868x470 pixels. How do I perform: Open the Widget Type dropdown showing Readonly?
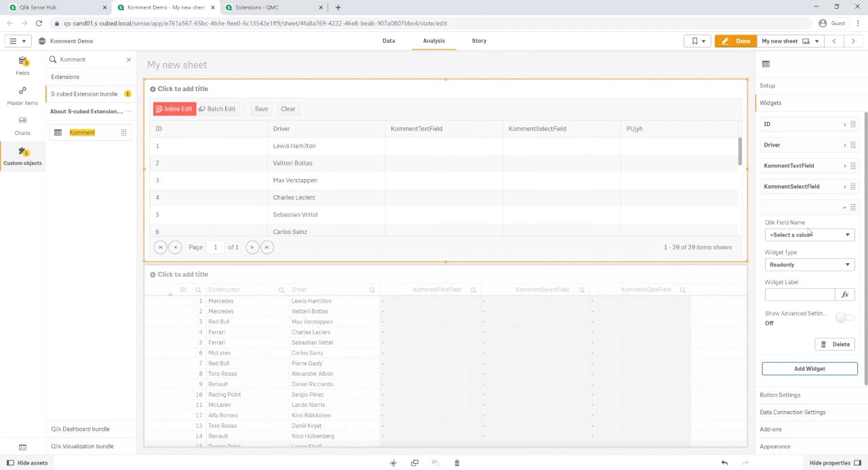click(810, 265)
